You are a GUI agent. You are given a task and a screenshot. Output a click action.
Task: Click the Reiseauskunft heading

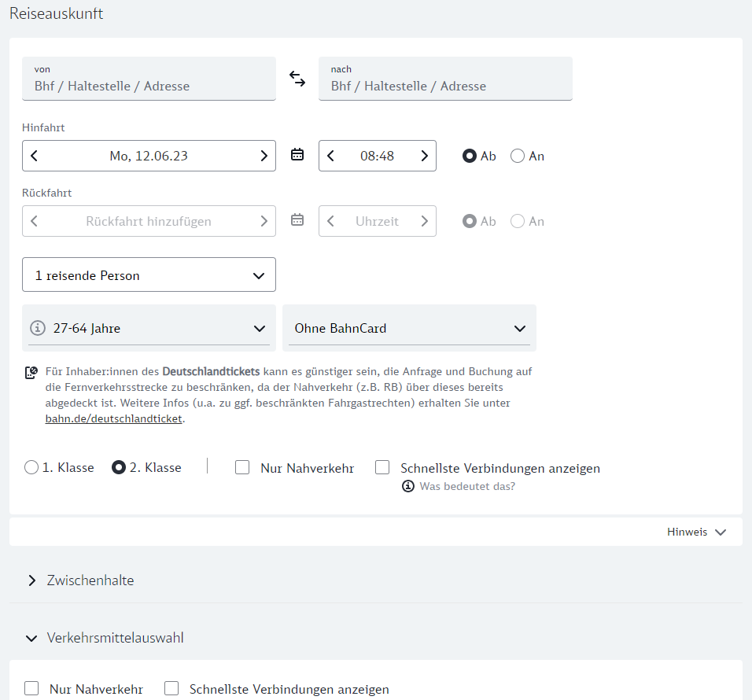coord(56,13)
